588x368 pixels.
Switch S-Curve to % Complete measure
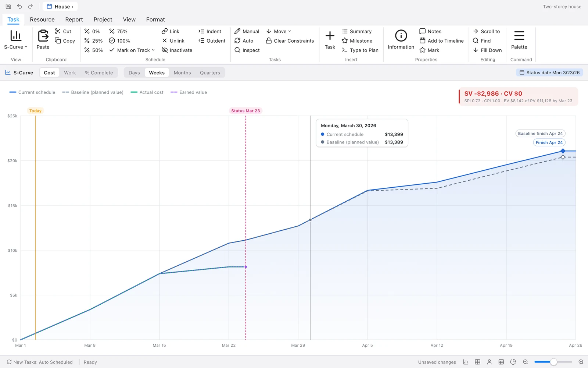(99, 73)
